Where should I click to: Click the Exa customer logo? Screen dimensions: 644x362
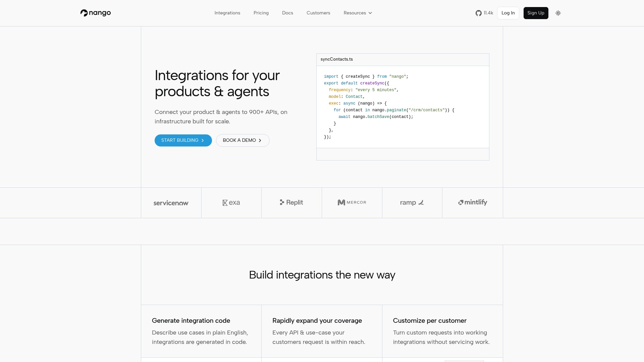click(x=231, y=202)
